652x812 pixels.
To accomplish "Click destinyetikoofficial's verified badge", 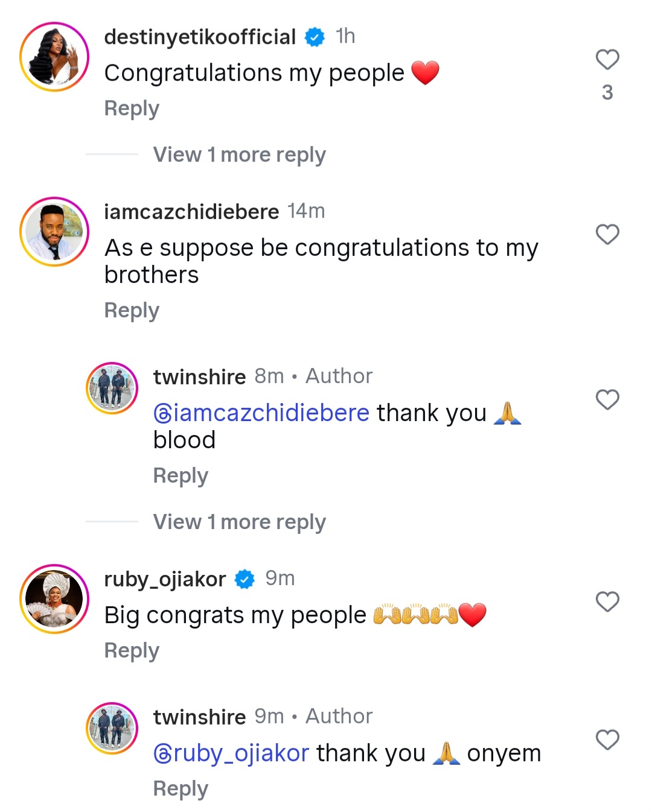I will click(x=313, y=36).
